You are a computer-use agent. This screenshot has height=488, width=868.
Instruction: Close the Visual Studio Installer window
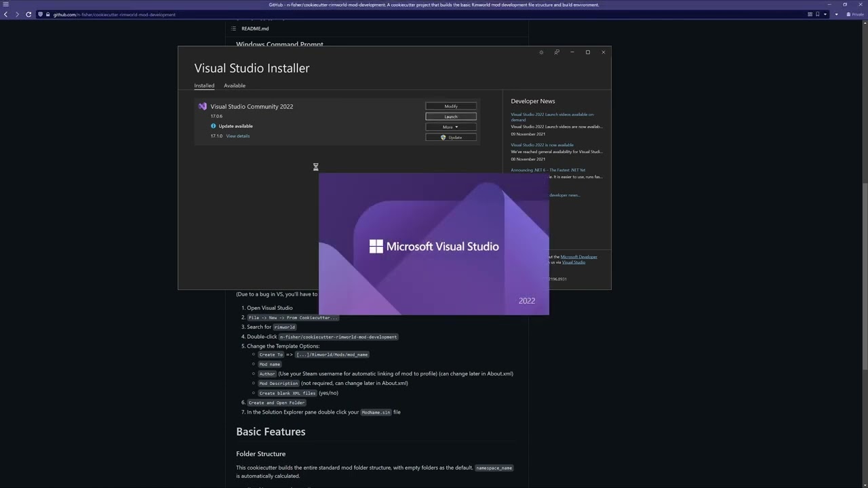(604, 52)
